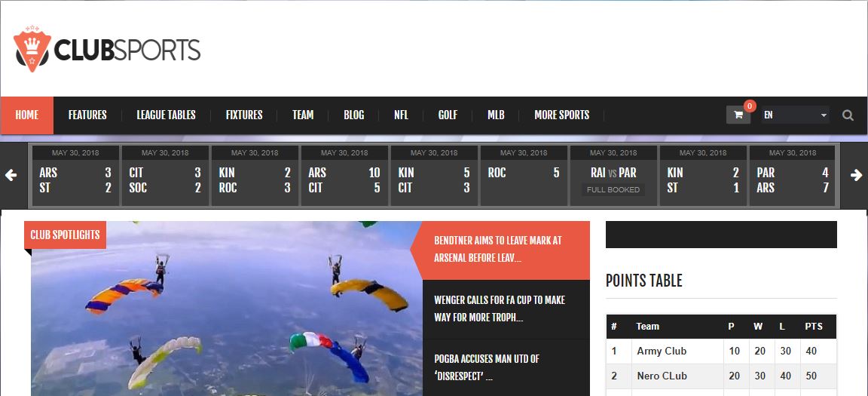
Task: Open the ARS 3 vs ST 2 score card
Action: tap(75, 176)
